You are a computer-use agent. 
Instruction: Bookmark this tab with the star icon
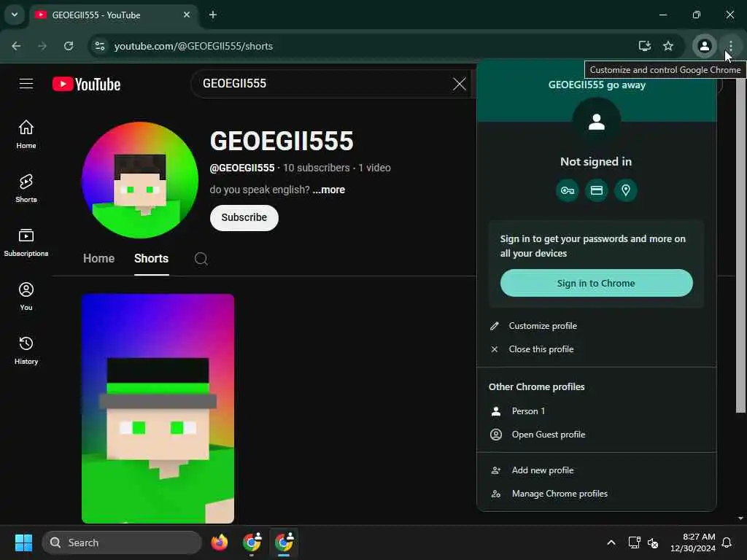(x=668, y=46)
